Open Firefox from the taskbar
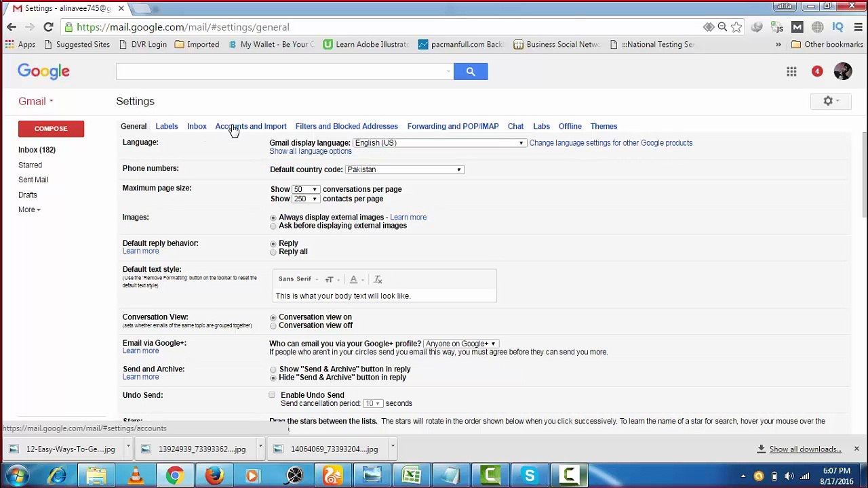 214,476
